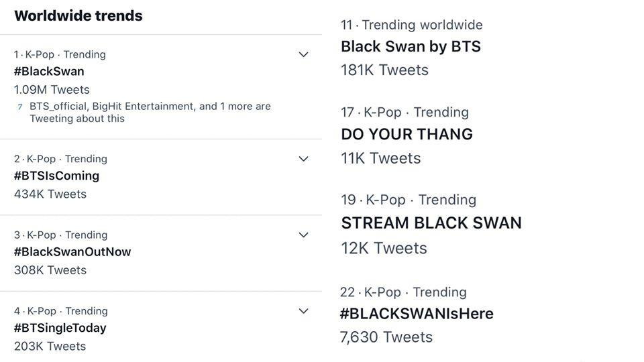This screenshot has width=644, height=362.
Task: Click the 'BTS_official, BigHit Entertainment' tweeting note
Action: pos(150,112)
